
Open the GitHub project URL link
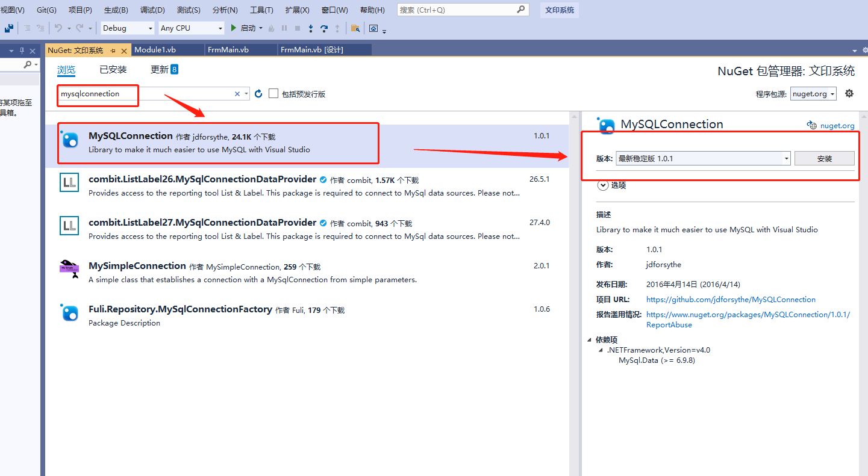[x=731, y=299]
